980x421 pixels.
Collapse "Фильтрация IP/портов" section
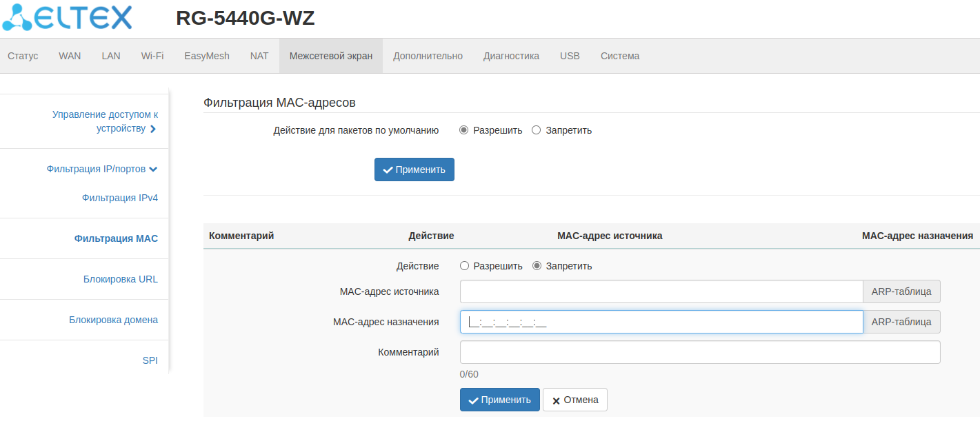(102, 169)
